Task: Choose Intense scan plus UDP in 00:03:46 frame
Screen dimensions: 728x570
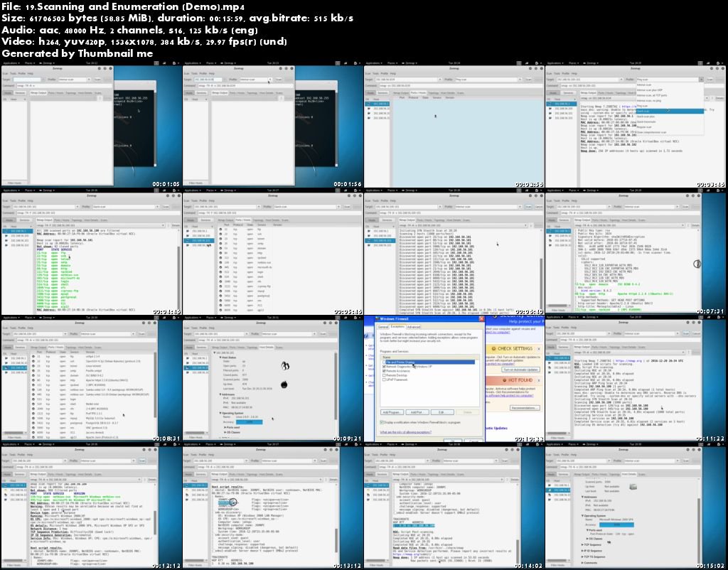Action: 670,90
